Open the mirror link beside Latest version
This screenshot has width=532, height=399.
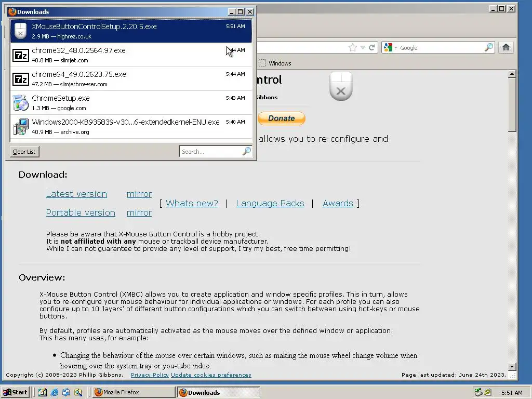[x=139, y=194]
